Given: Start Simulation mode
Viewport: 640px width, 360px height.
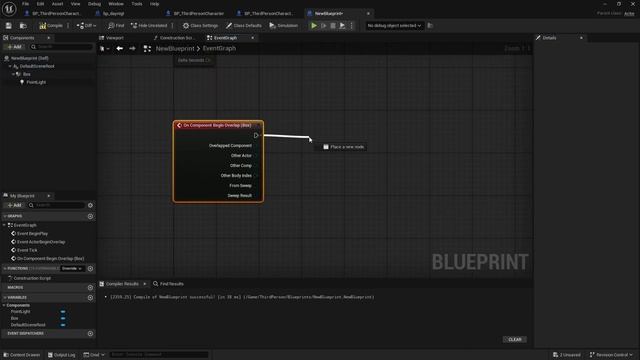Looking at the screenshot, I should coord(283,26).
